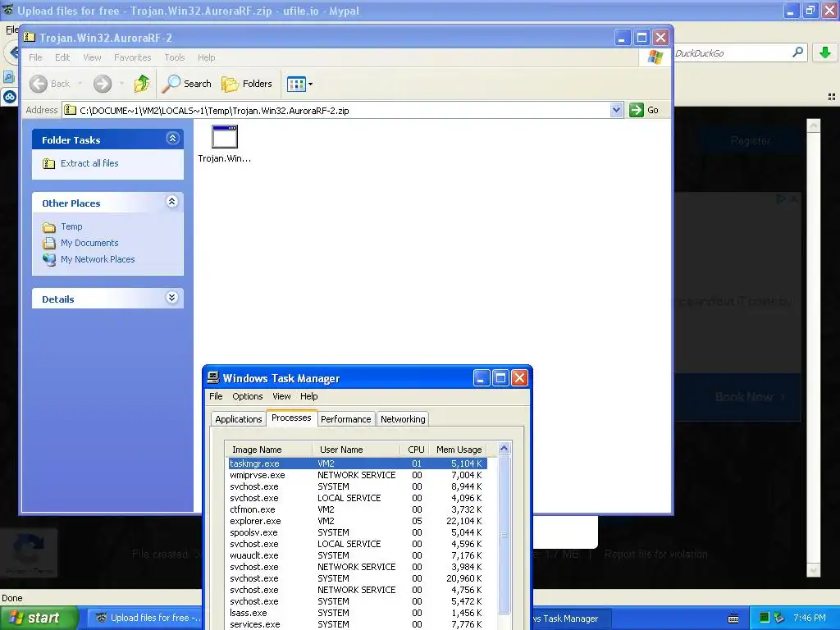Open the File menu in Explorer
Image resolution: width=840 pixels, height=630 pixels.
coord(35,57)
